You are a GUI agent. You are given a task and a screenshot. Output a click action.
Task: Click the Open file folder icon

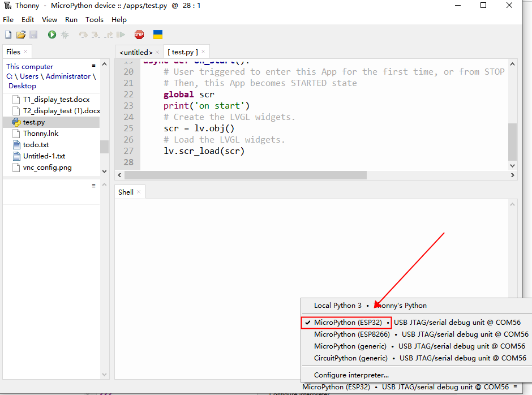click(x=21, y=35)
